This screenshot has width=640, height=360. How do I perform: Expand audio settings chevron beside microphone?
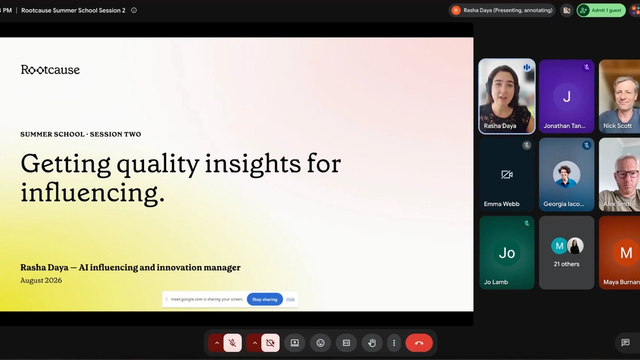tap(217, 343)
